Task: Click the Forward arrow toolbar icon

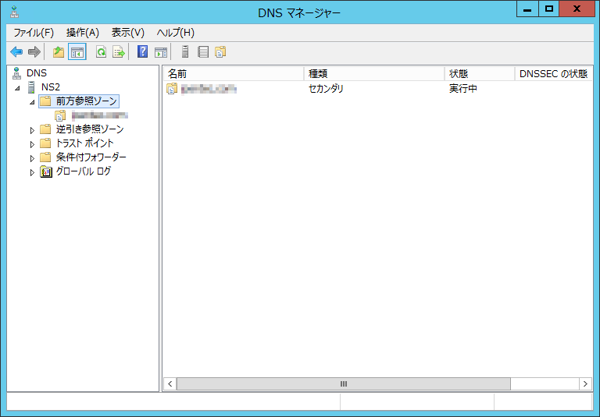Action: coord(34,52)
